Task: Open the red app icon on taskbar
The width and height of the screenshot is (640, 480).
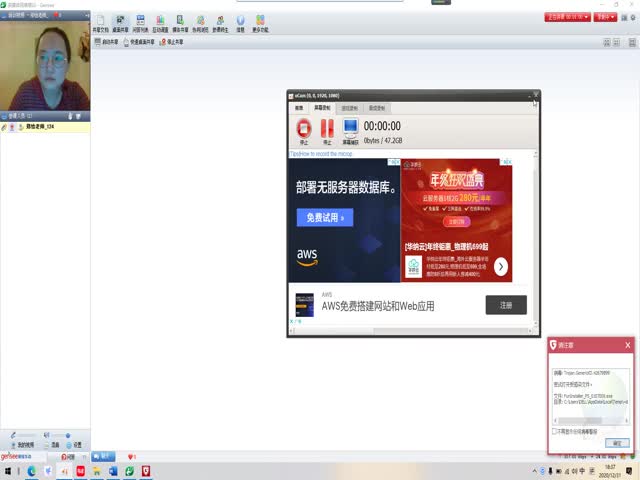Action: 81,471
